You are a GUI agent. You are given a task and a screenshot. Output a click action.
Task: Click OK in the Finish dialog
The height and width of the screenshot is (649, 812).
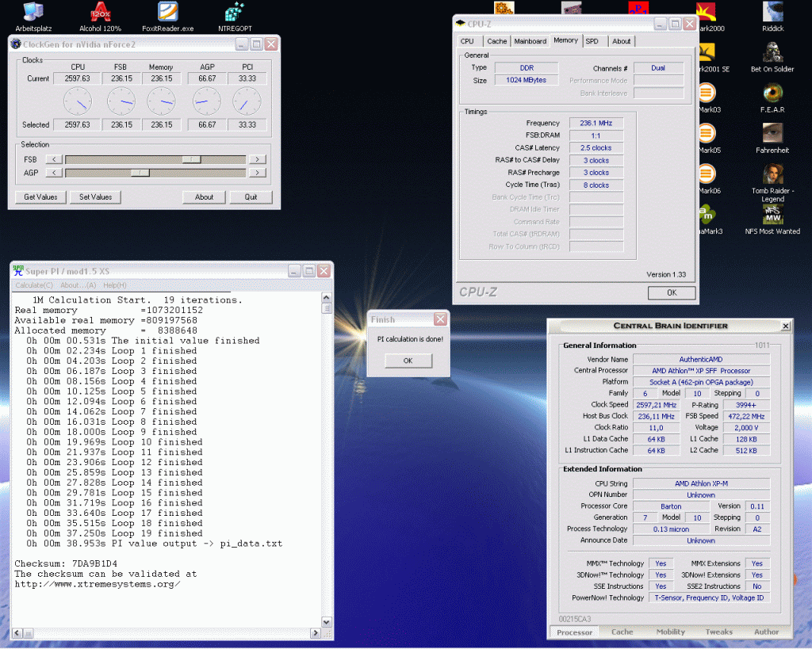click(408, 361)
